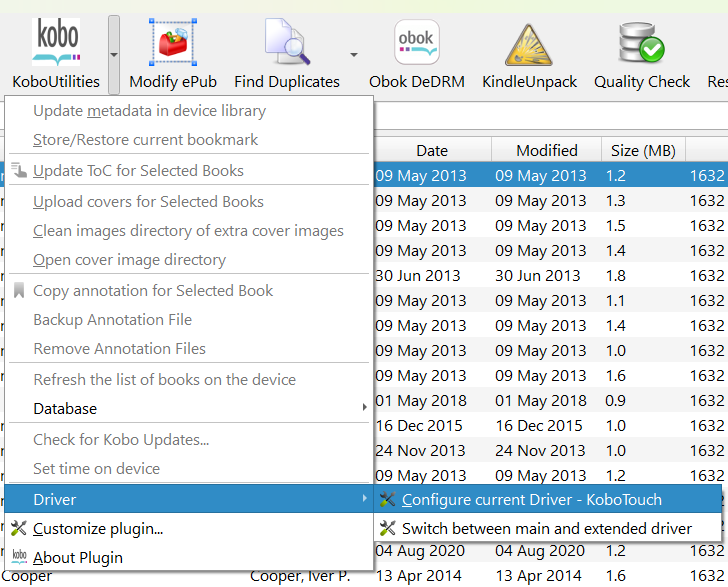728x587 pixels.
Task: Select the 16 Dec 2015 Modified cell
Action: [539, 426]
